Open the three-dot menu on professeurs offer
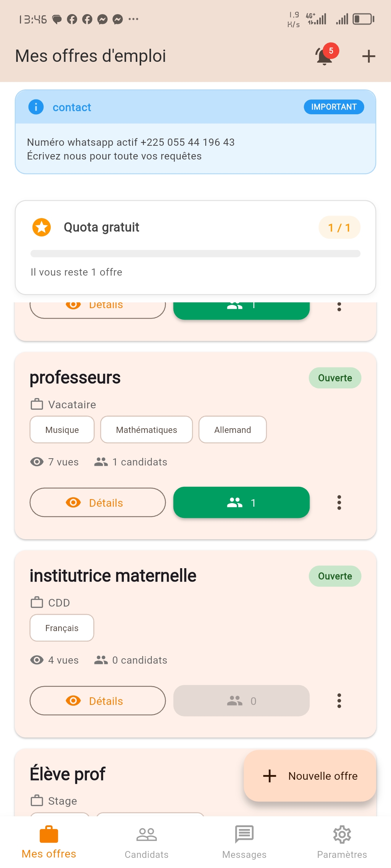Image resolution: width=391 pixels, height=868 pixels. [x=339, y=502]
